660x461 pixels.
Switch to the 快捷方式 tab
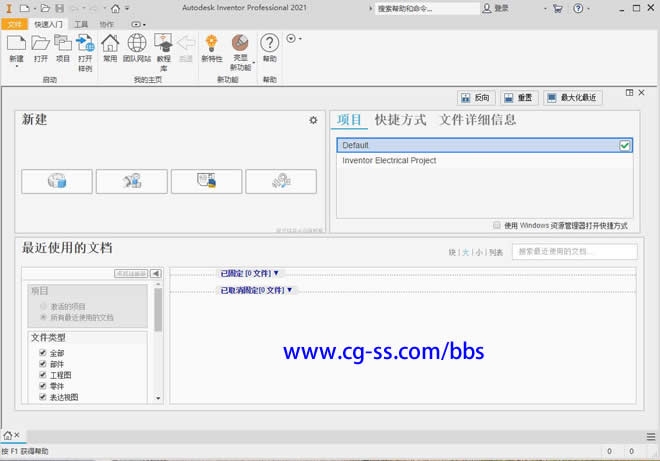[400, 120]
